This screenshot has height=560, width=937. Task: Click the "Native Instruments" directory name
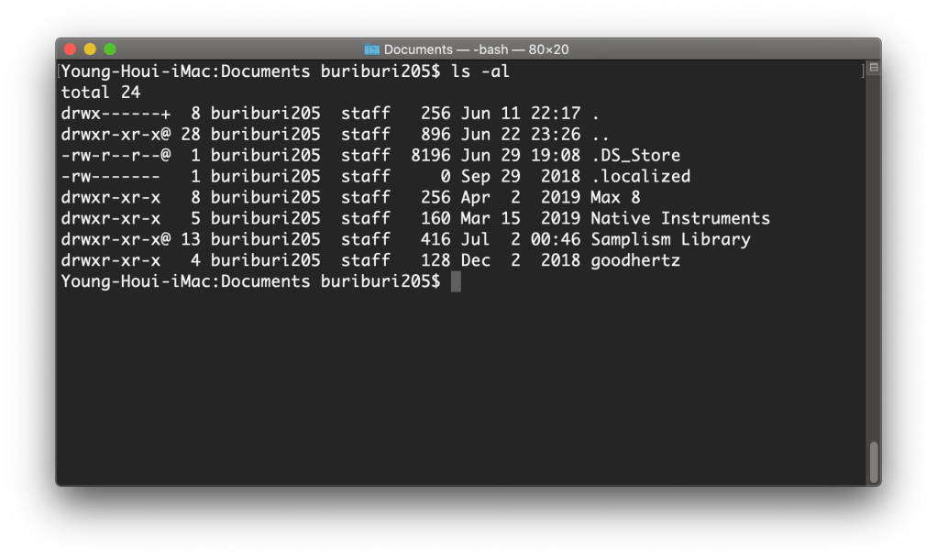(680, 218)
